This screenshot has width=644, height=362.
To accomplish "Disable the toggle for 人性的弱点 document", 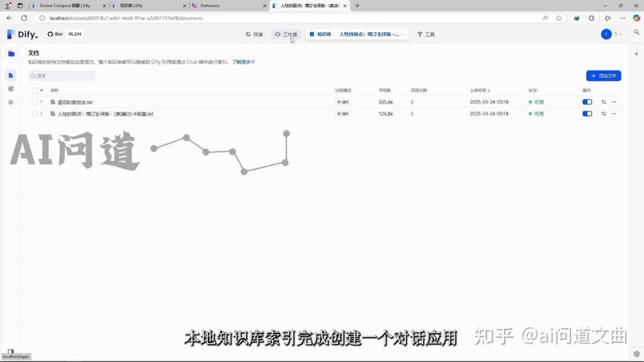I will point(587,114).
